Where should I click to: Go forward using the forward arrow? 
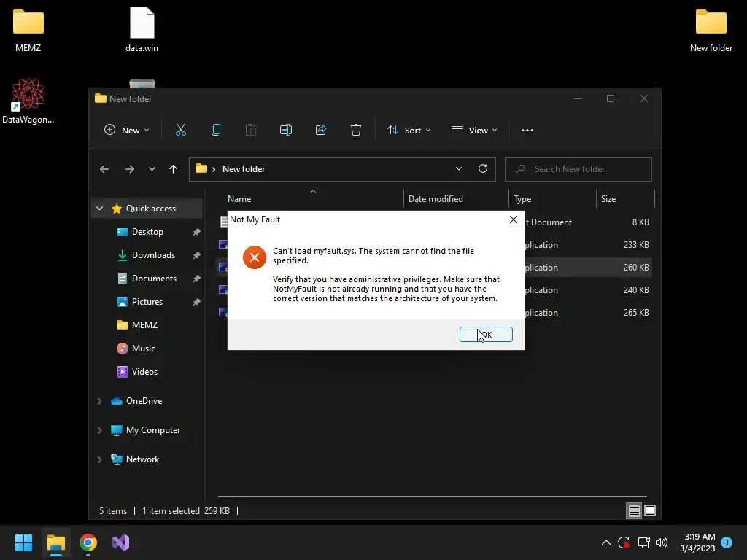tap(130, 169)
